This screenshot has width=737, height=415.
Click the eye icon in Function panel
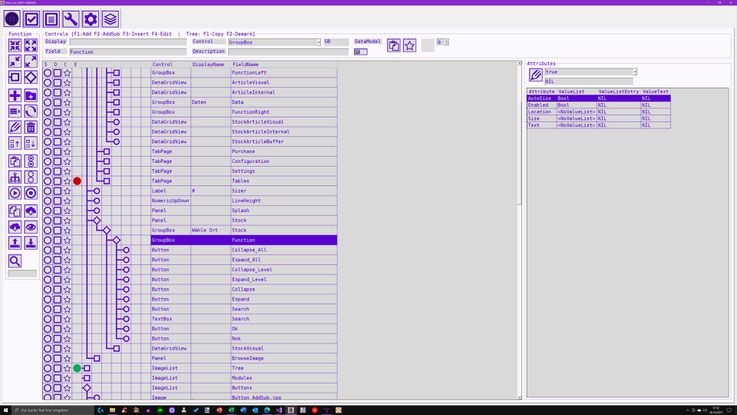[x=31, y=228]
